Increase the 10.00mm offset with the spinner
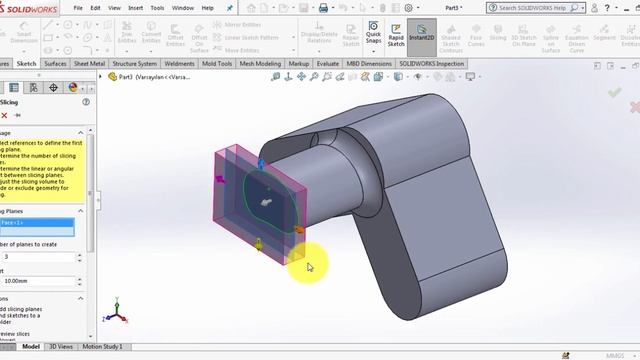 (x=80, y=279)
